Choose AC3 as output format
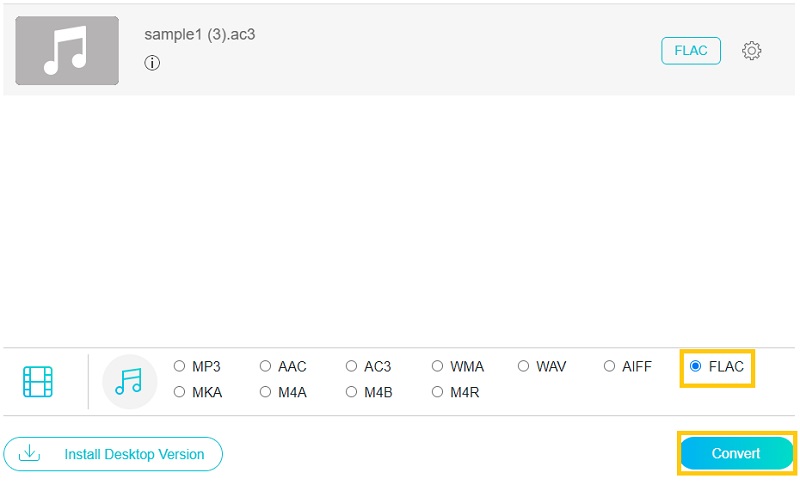 352,367
